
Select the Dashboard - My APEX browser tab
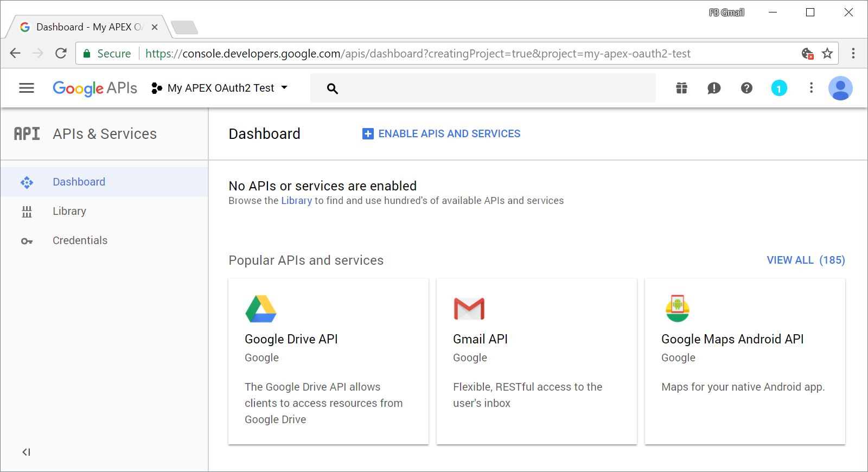(x=88, y=27)
